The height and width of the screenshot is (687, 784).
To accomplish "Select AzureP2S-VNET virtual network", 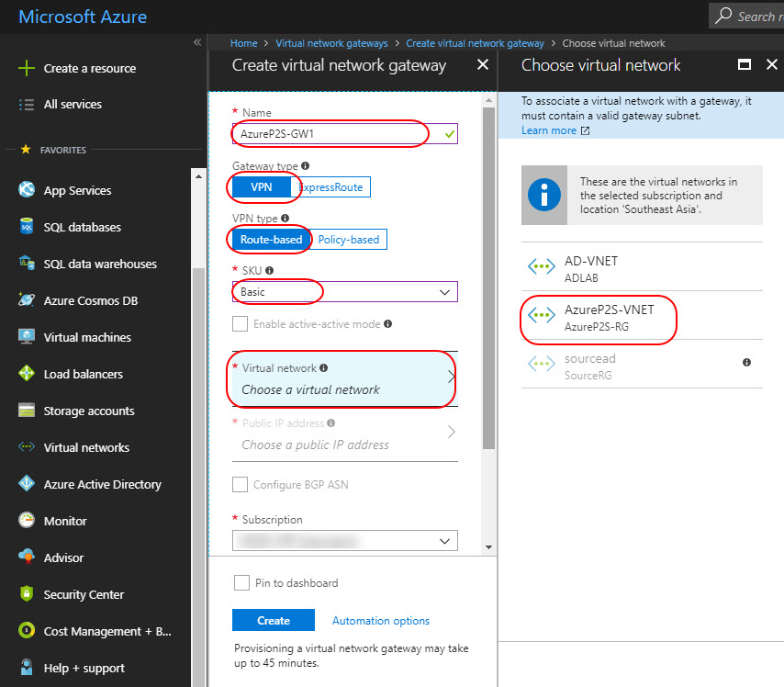I will (642, 317).
